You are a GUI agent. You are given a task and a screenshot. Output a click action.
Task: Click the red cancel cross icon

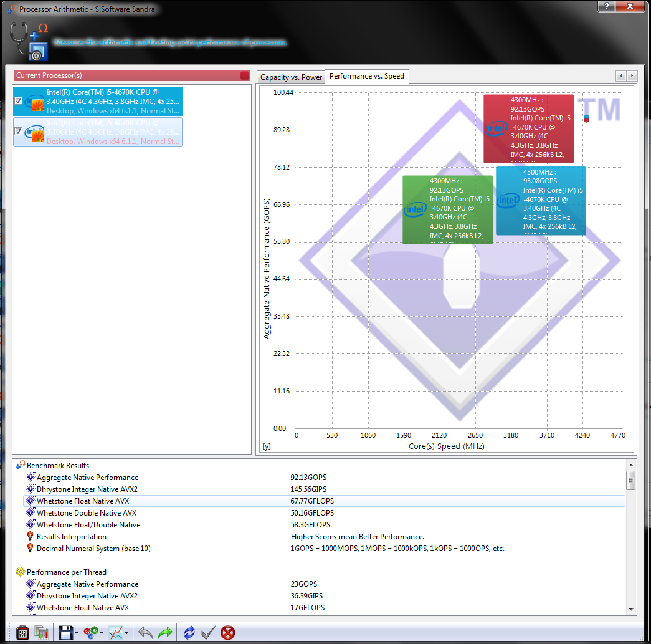point(227,633)
